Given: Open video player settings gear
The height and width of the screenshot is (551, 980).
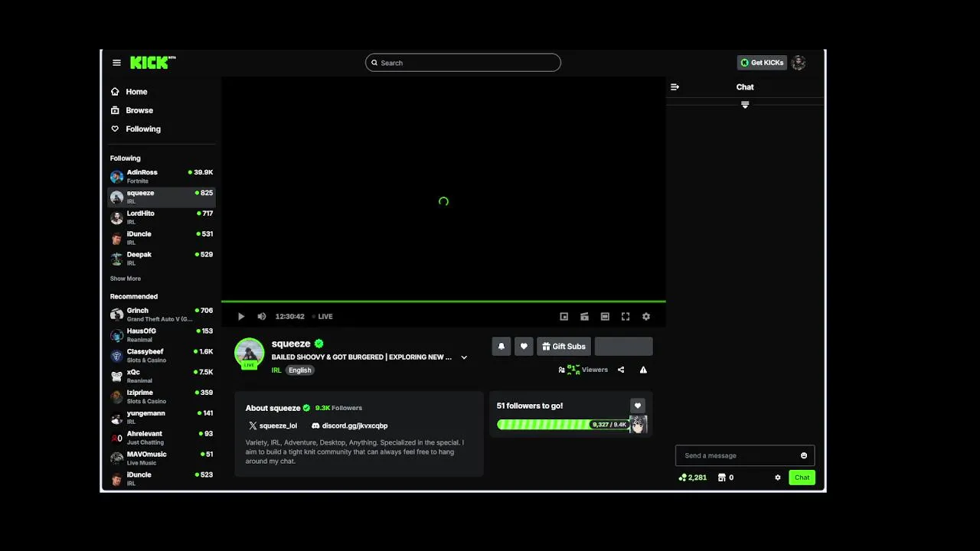Looking at the screenshot, I should pyautogui.click(x=646, y=316).
